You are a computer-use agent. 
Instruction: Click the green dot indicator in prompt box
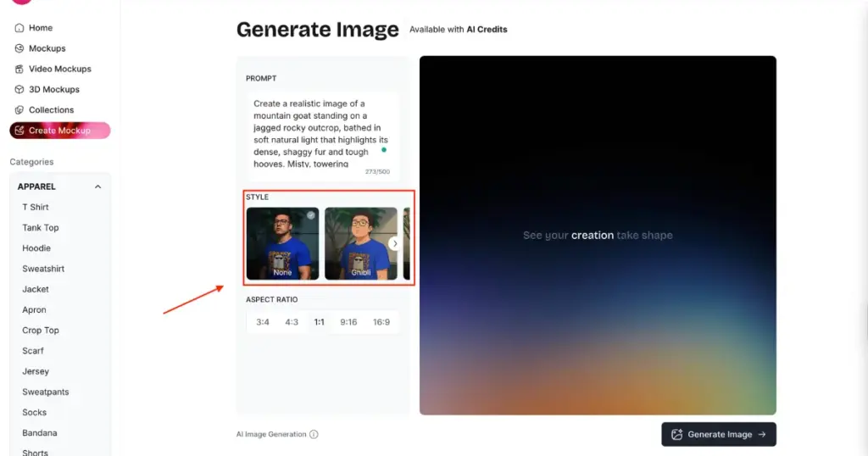tap(384, 150)
